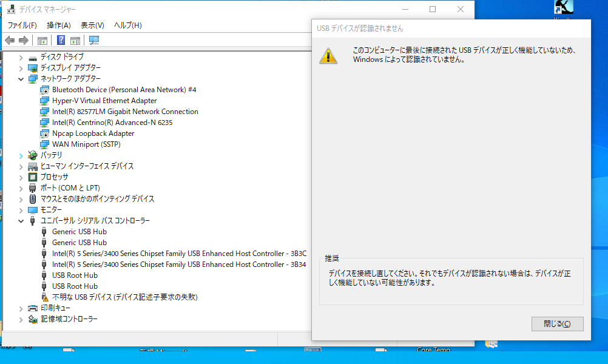
Task: Expand the バッテリ node
Action: [21, 156]
